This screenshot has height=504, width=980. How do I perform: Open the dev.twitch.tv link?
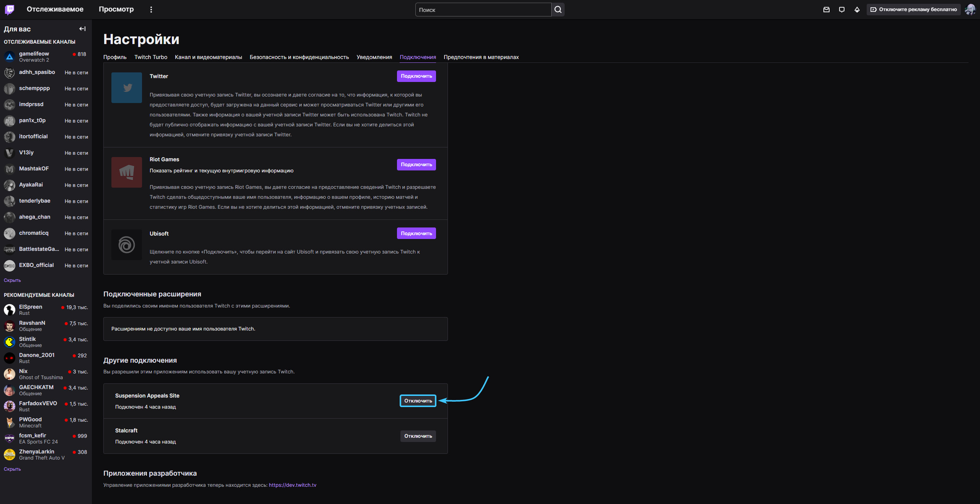pyautogui.click(x=292, y=485)
